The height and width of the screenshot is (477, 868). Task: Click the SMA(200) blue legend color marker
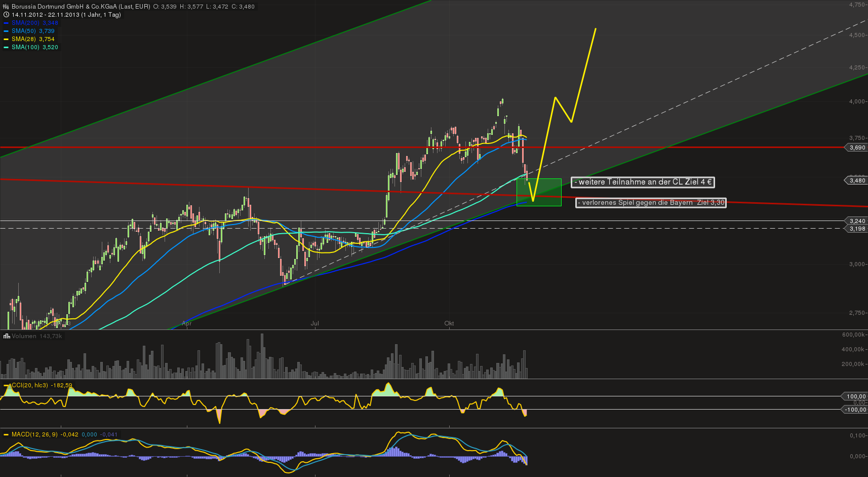pos(6,23)
